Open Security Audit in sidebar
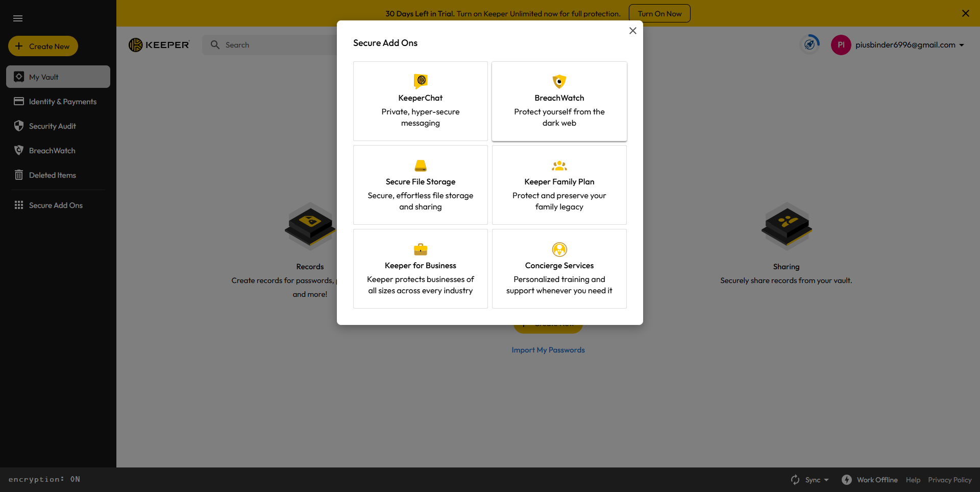 [52, 126]
